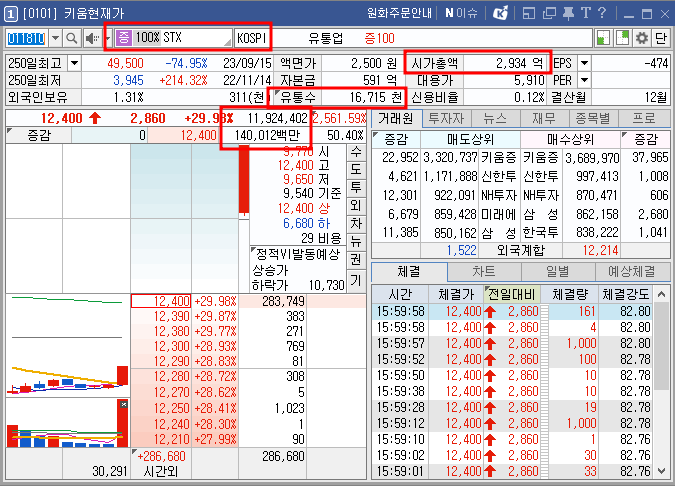Screen dimensions: 675x486
Task: Open the 뉴스 tab
Action: 495,118
